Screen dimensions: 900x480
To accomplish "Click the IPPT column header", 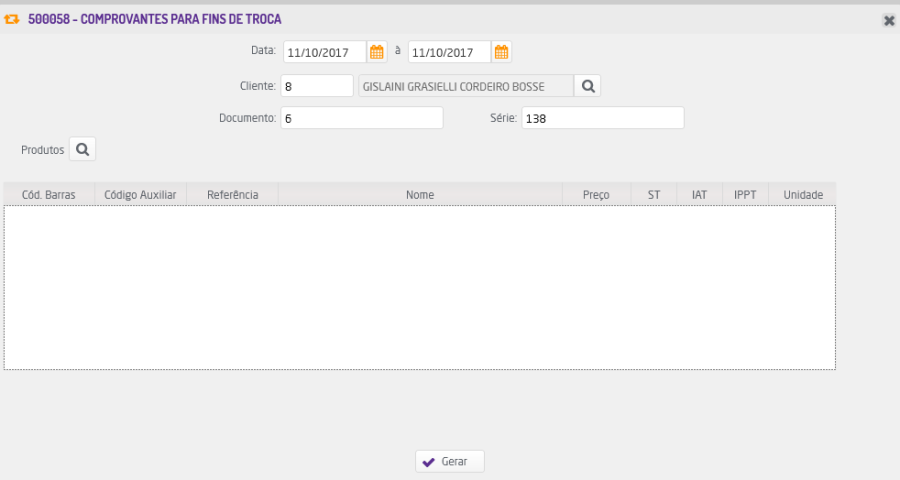I will (x=745, y=195).
